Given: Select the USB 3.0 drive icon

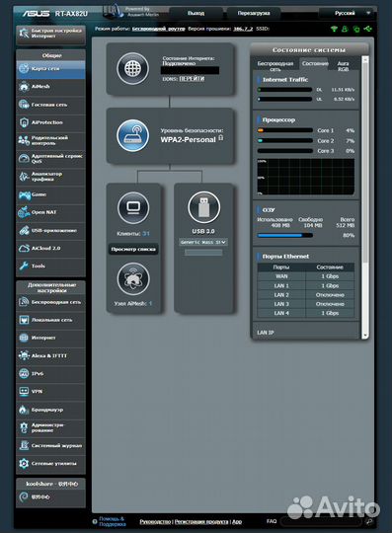Looking at the screenshot, I should (203, 207).
